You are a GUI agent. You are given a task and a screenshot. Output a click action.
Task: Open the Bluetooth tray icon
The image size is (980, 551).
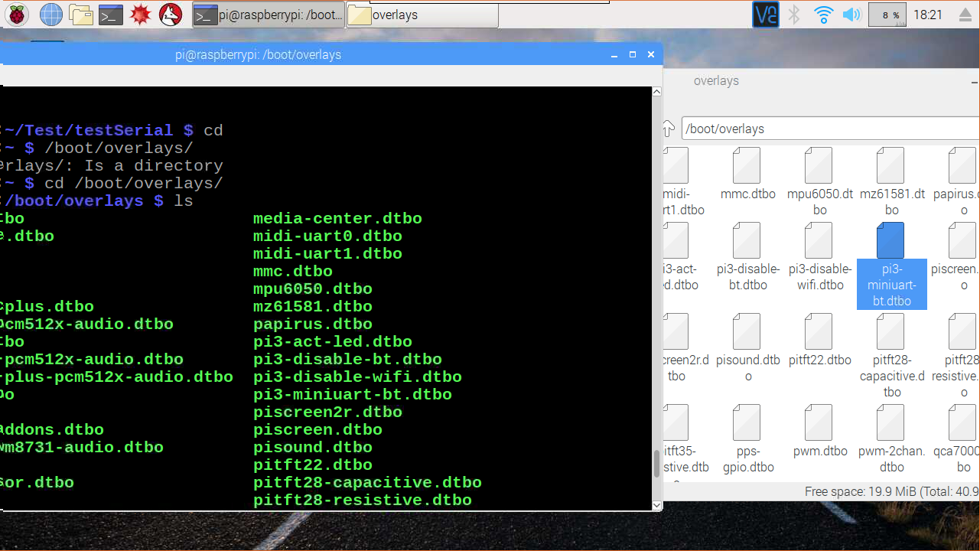[x=794, y=15]
